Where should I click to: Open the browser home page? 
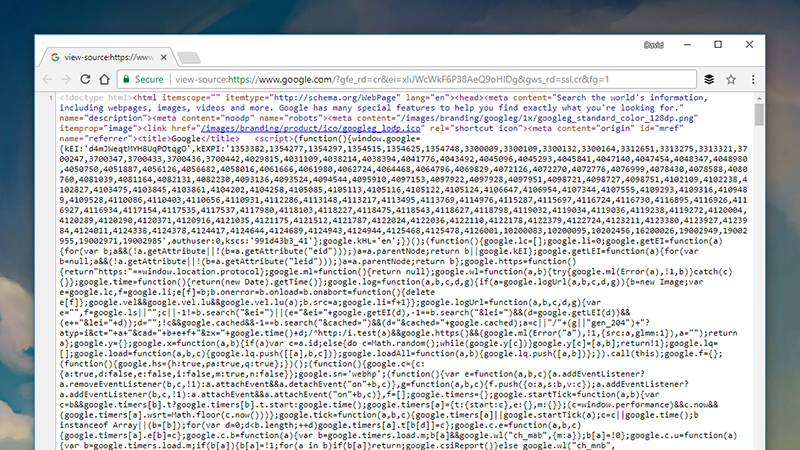pyautogui.click(x=105, y=79)
